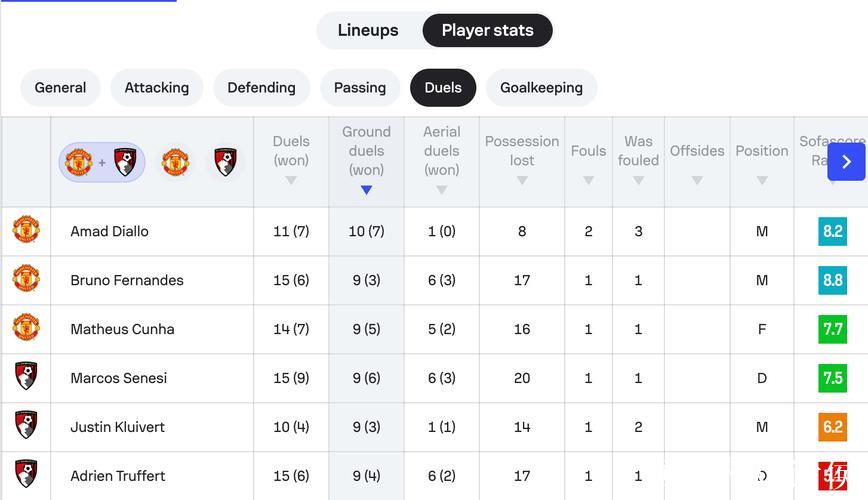
Task: Filter by Manchester United crest only
Action: click(175, 162)
